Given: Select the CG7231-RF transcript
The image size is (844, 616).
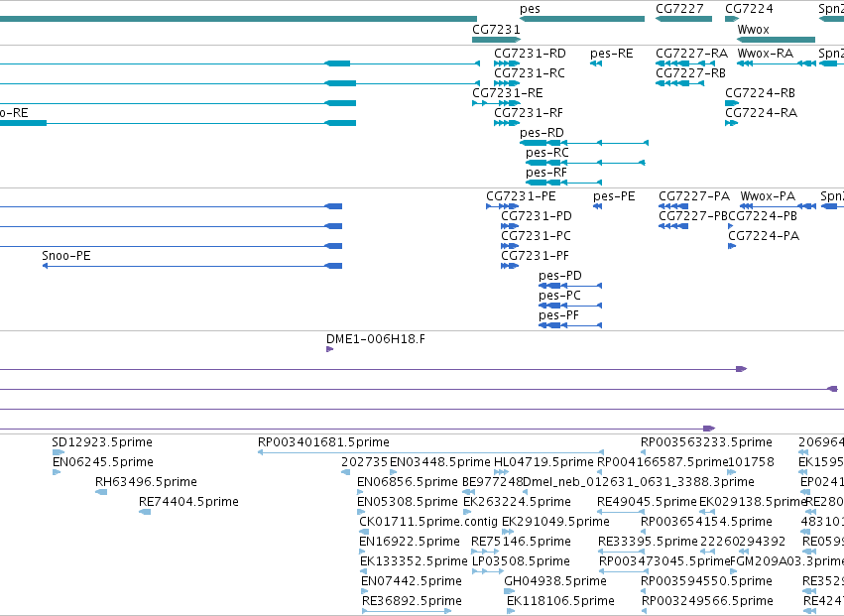Looking at the screenshot, I should pos(507,123).
